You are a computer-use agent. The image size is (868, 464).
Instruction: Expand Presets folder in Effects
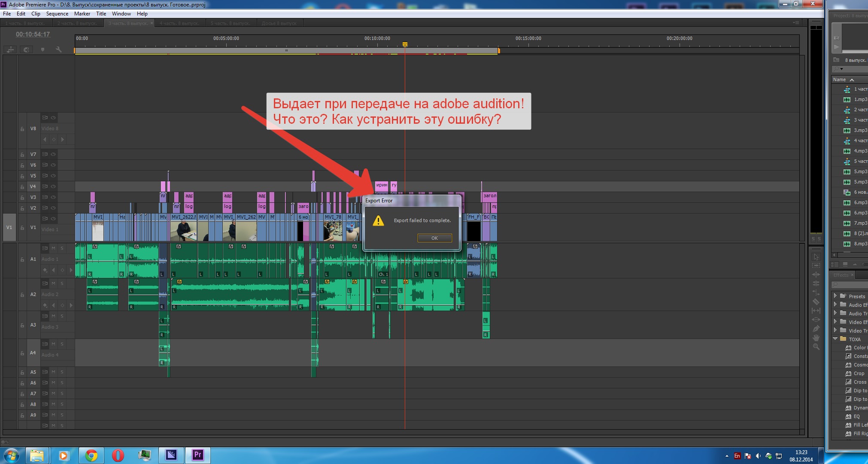pos(835,296)
